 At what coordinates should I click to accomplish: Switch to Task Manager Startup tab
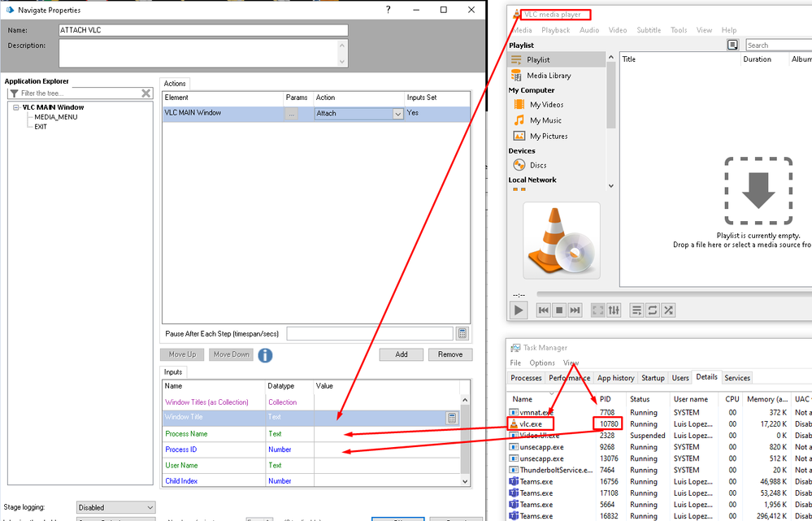(x=653, y=378)
